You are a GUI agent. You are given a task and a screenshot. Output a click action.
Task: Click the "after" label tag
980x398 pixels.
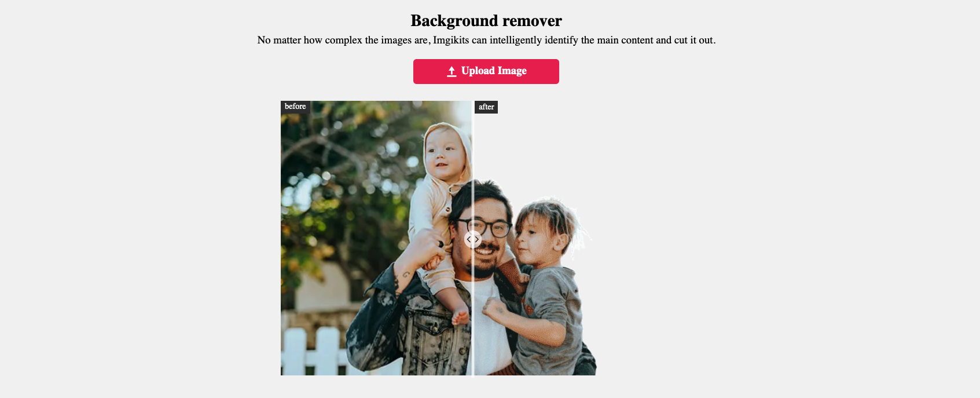pyautogui.click(x=486, y=107)
